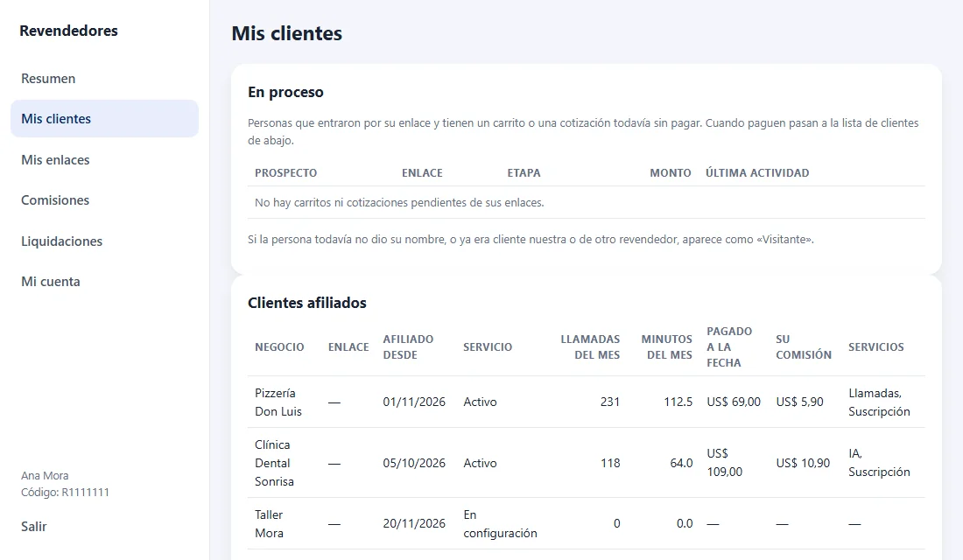The height and width of the screenshot is (560, 963).
Task: Click the ETAPA column header
Action: coord(524,173)
